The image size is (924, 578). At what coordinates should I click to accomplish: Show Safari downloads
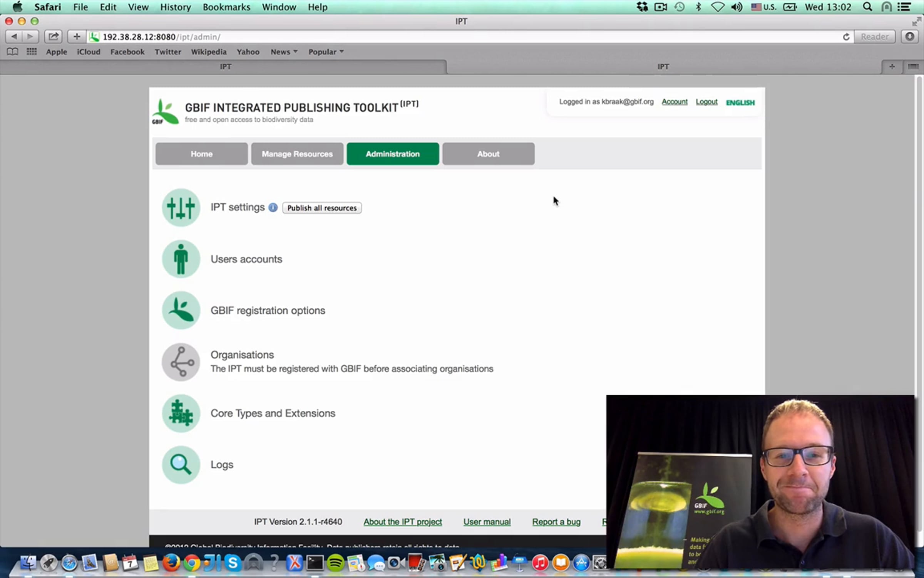tap(909, 37)
